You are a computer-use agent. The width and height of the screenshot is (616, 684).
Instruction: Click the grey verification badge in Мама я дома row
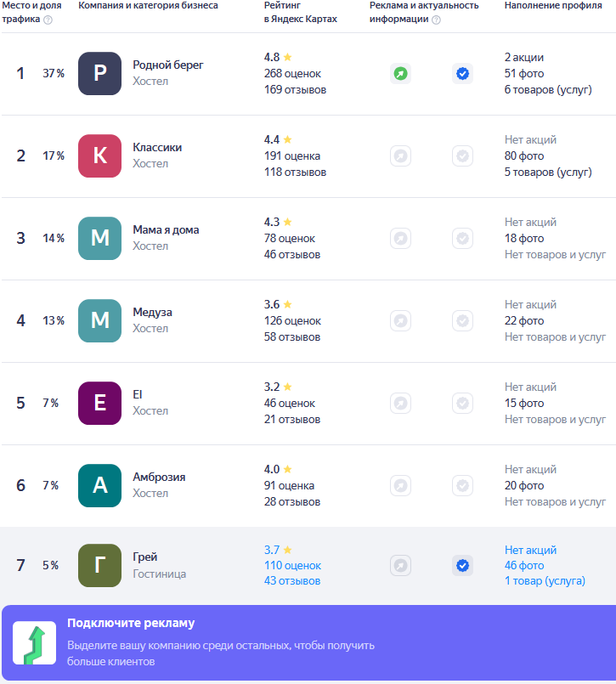462,238
